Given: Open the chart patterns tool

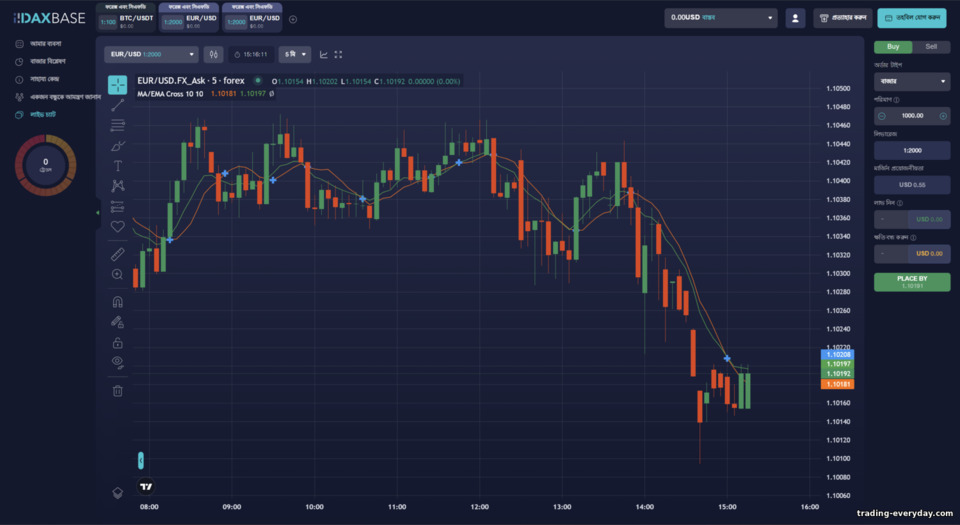Looking at the screenshot, I should [118, 186].
